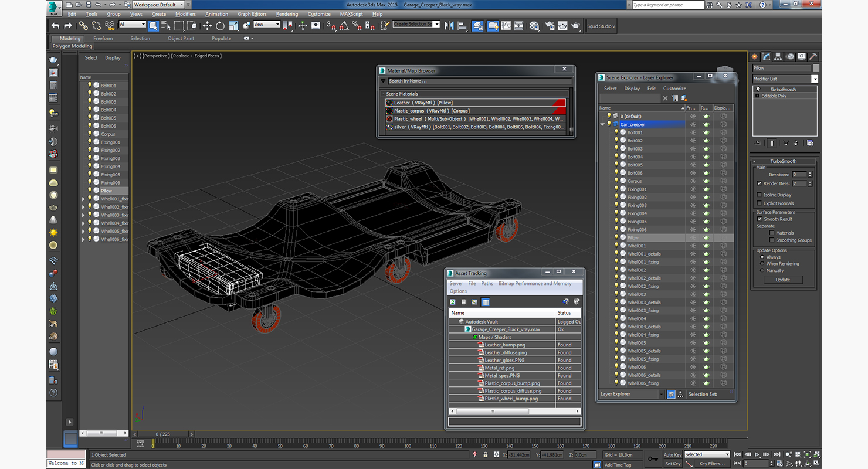Viewport: 868px width, 469px height.
Task: Open the reference coordinate View dropdown
Action: click(x=266, y=24)
